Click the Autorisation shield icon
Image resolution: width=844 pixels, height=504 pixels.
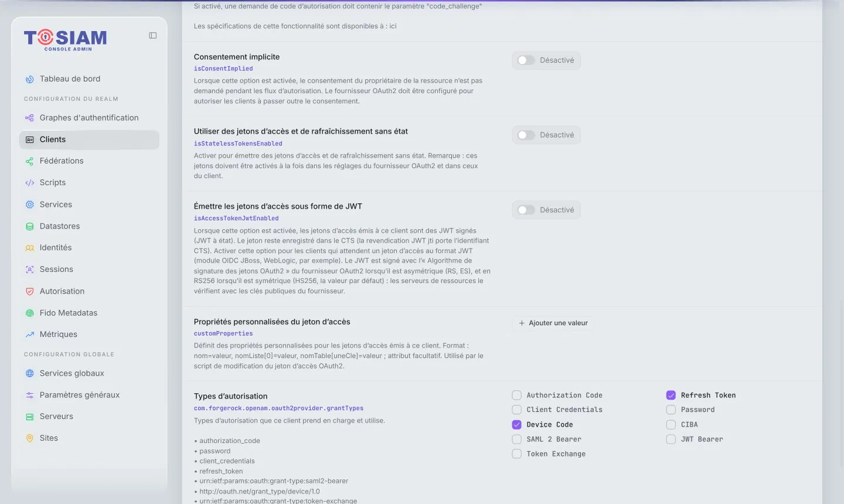30,291
